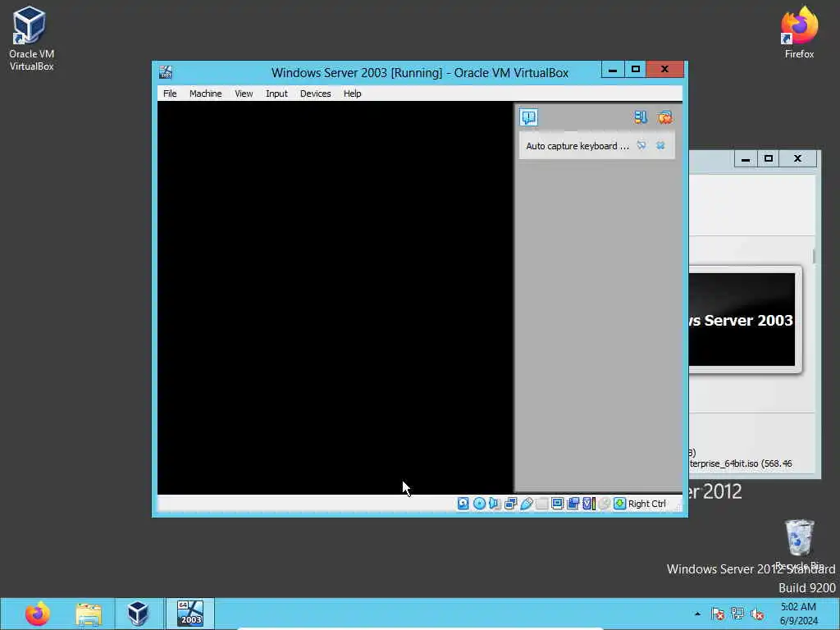Click the audio status bar icon
This screenshot has height=630, width=840.
[495, 504]
